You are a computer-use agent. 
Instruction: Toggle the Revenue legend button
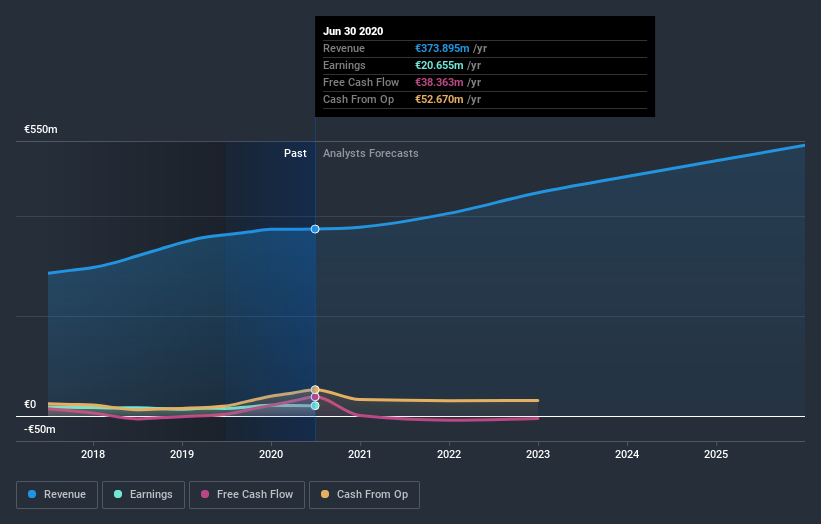point(57,495)
